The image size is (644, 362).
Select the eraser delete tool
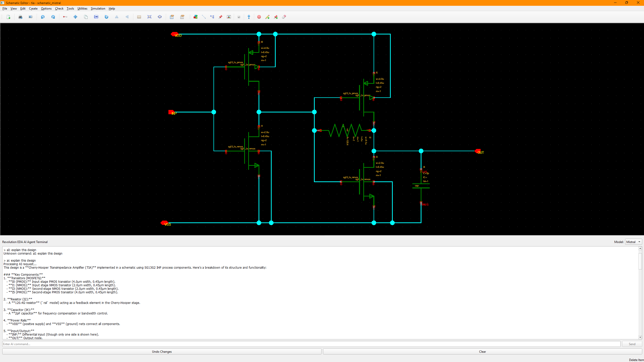click(x=284, y=17)
